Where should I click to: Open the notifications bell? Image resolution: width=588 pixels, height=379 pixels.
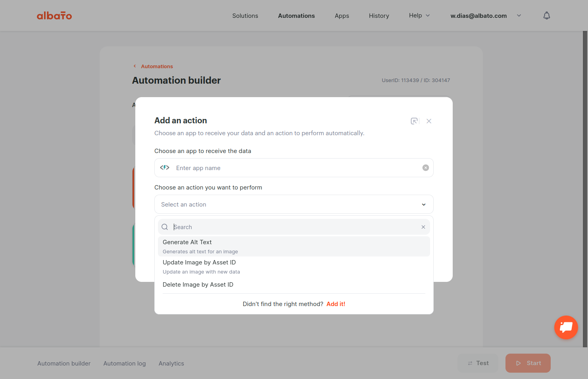tap(547, 15)
